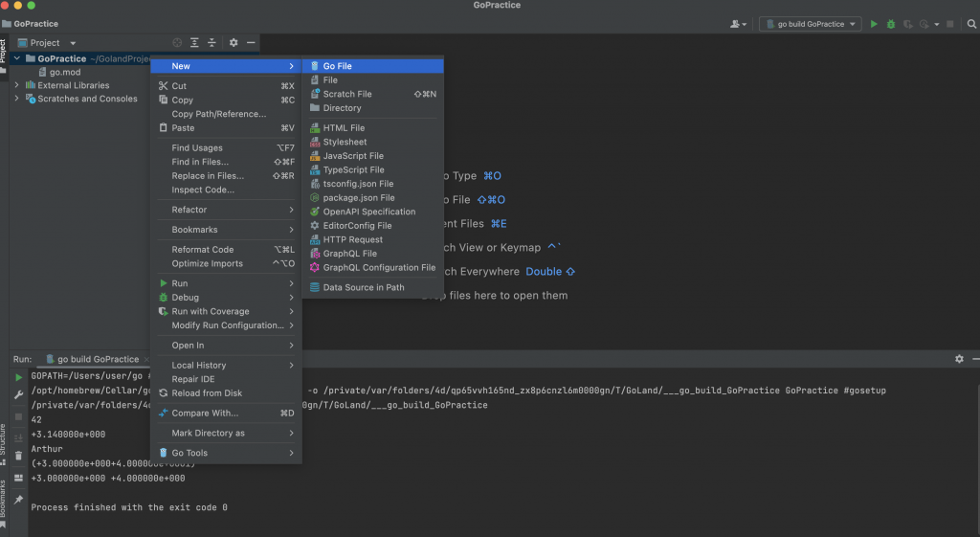Image resolution: width=980 pixels, height=537 pixels.
Task: Click Paste in context menu
Action: click(x=226, y=127)
